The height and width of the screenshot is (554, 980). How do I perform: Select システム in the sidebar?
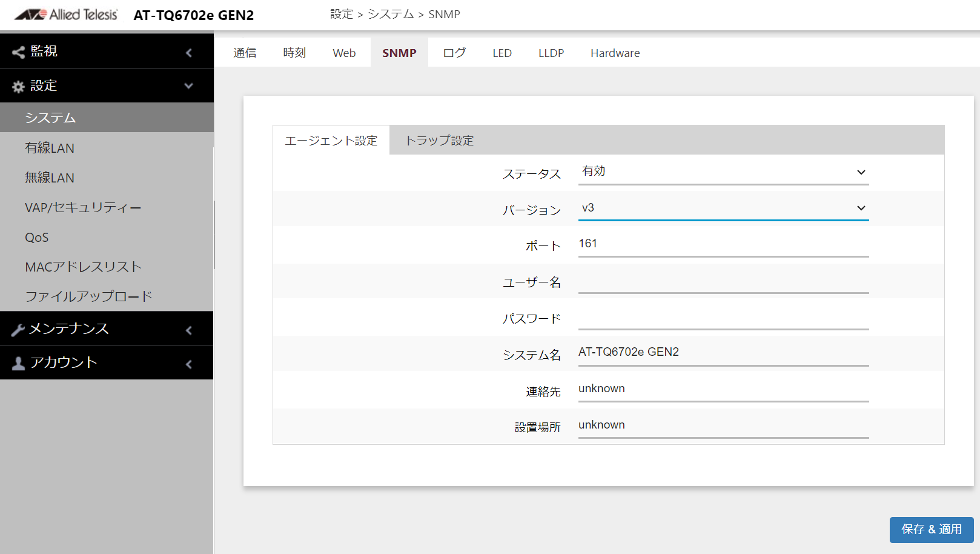107,118
